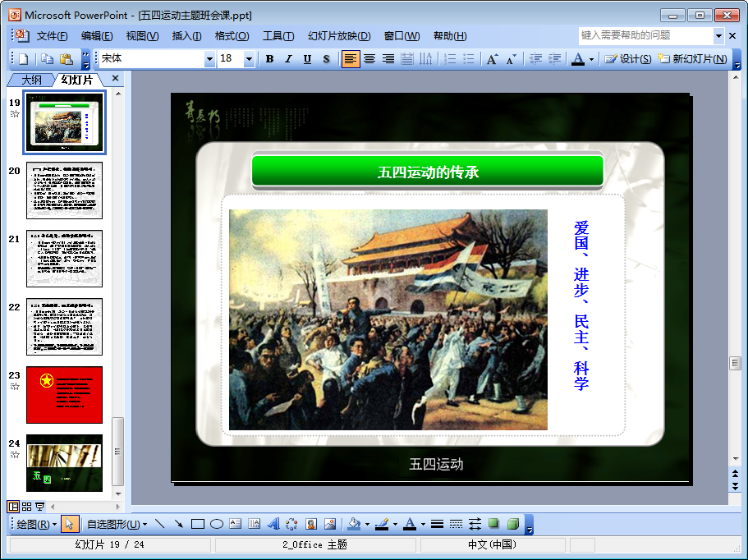
Task: Switch to the 大纲 outline tab
Action: pos(31,80)
